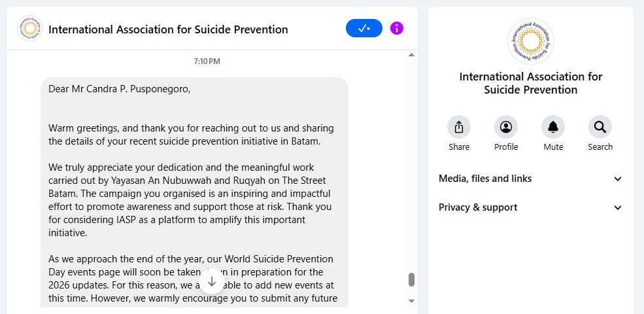This screenshot has width=644, height=314.
Task: Open the blue checkmark dropdown button
Action: tap(364, 28)
